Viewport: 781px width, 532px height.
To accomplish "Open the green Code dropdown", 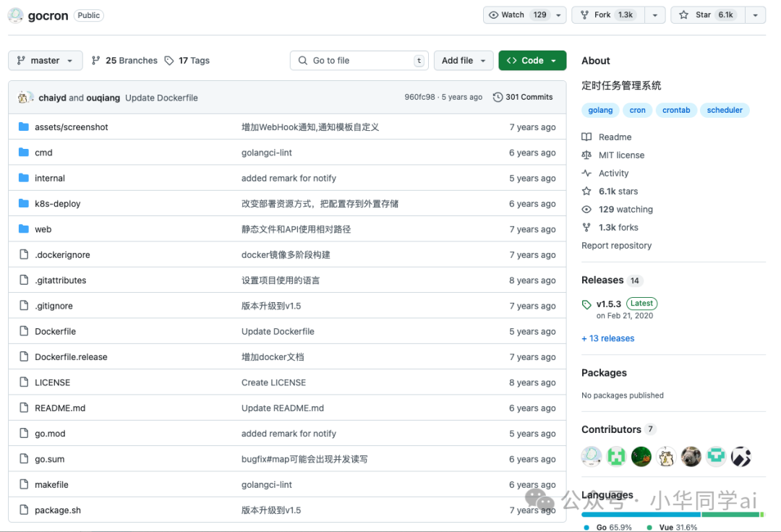I will 532,60.
